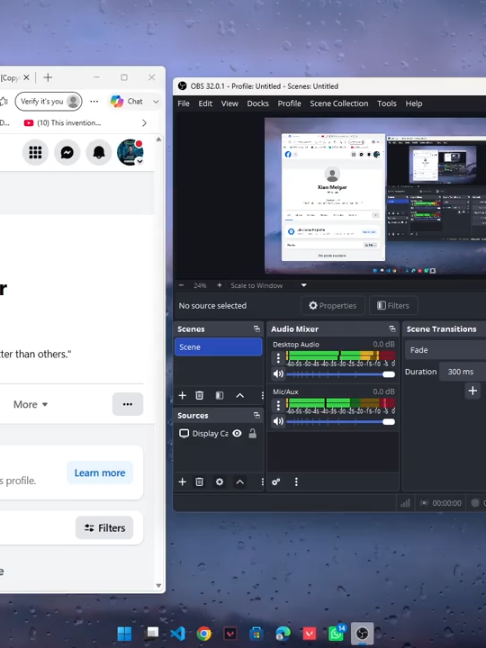The width and height of the screenshot is (486, 648).
Task: Toggle lock on Display Capture source
Action: click(252, 433)
